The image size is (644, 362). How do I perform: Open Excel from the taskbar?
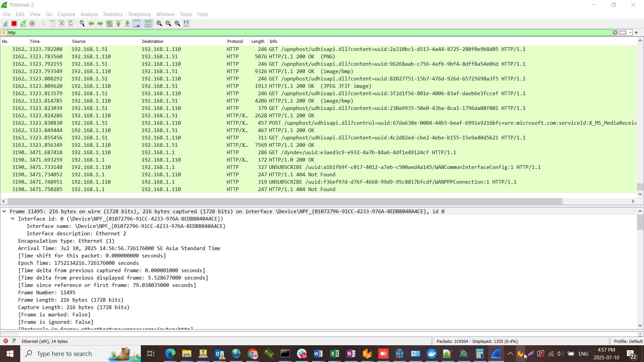334,354
